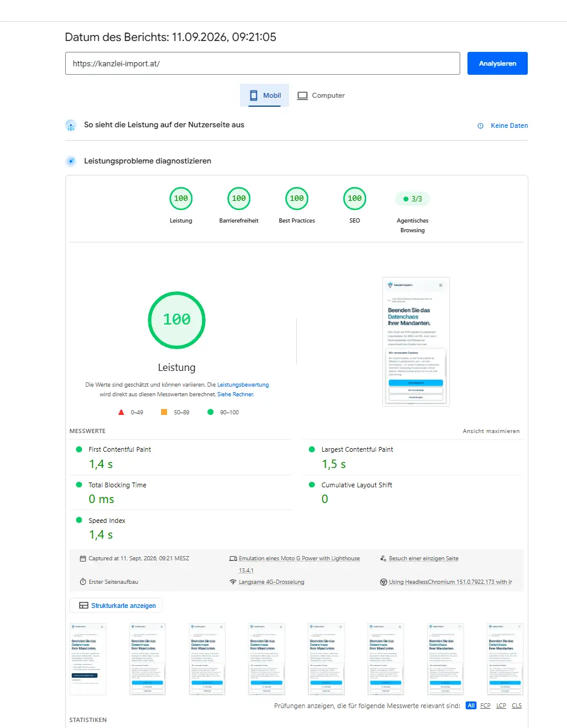The image size is (567, 728).
Task: Click the calendar icon beside Captured at
Action: click(x=83, y=559)
